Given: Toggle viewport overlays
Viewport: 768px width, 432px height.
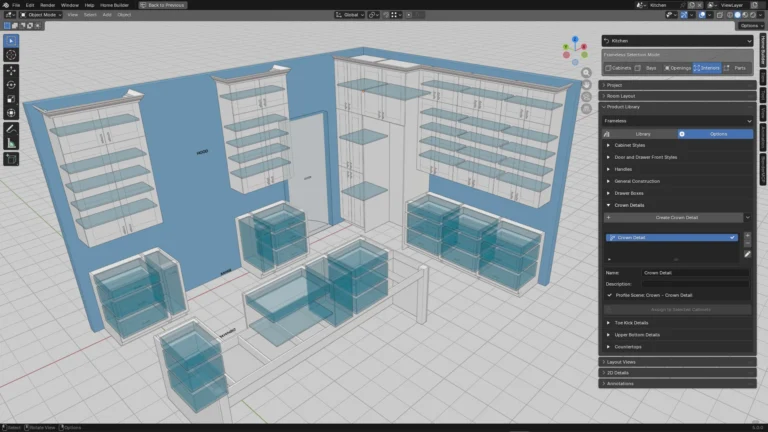Looking at the screenshot, I should [x=702, y=15].
